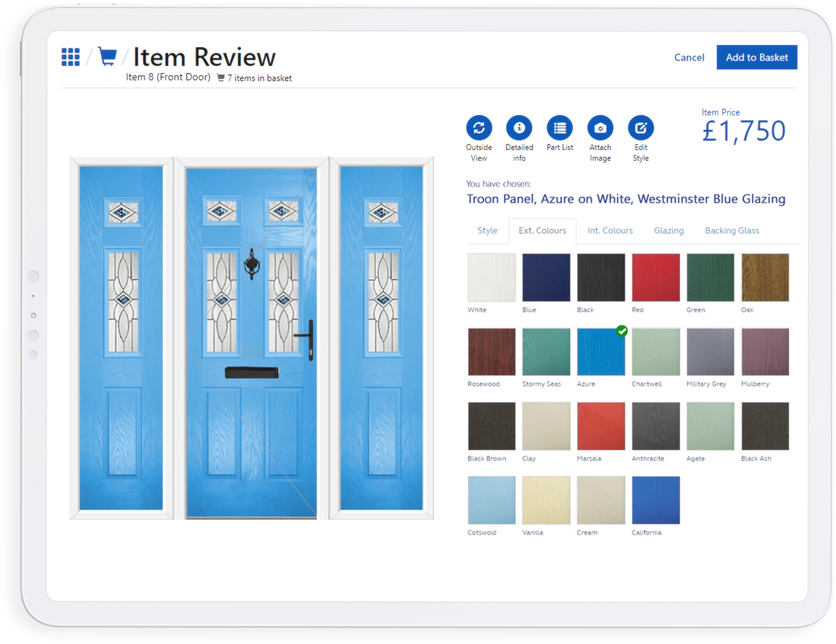Viewport: 836px width, 644px height.
Task: Click the 'Item 8 (Front Door)' label
Action: 168,77
